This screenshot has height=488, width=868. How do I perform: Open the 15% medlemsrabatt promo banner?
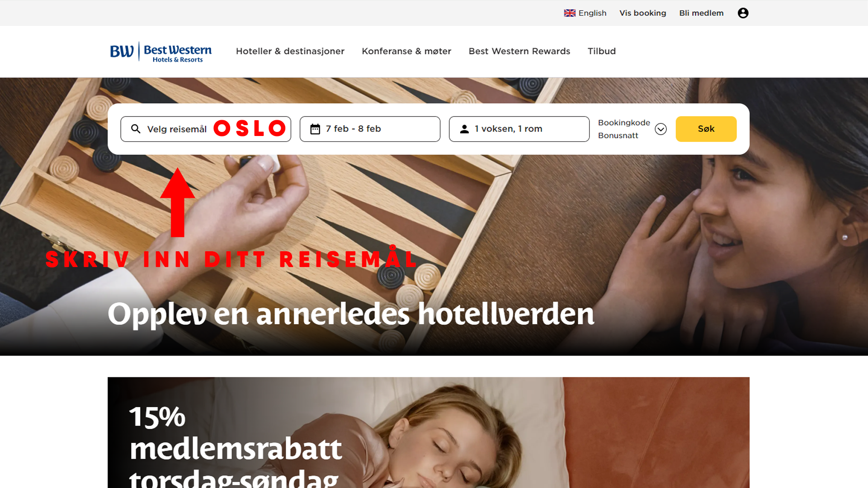click(429, 432)
